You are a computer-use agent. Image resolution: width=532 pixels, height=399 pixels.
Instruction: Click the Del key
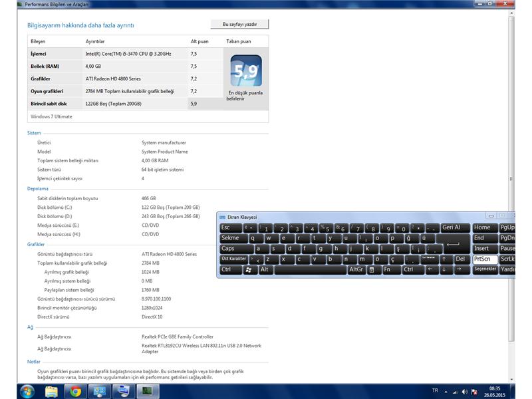pos(462,259)
